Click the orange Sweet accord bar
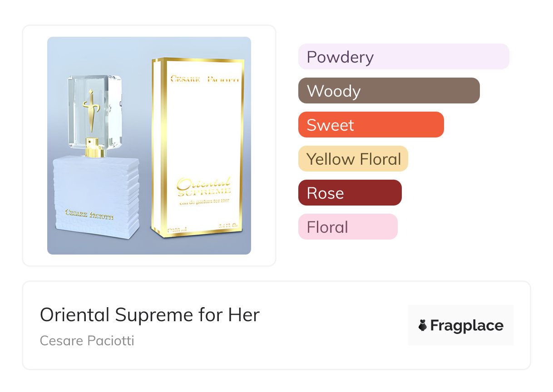The height and width of the screenshot is (392, 553). point(370,125)
